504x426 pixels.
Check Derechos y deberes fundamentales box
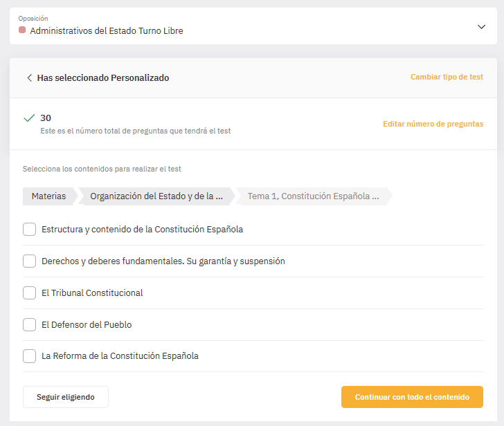click(x=29, y=261)
